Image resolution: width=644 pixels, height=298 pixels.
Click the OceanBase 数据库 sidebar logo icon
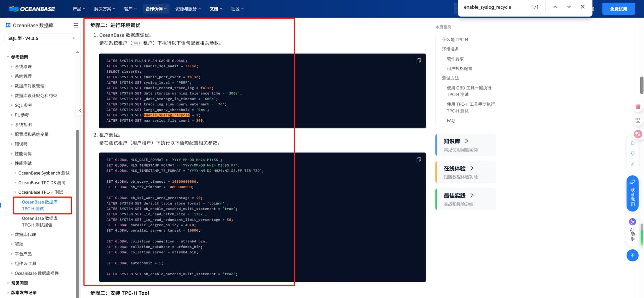[8, 25]
